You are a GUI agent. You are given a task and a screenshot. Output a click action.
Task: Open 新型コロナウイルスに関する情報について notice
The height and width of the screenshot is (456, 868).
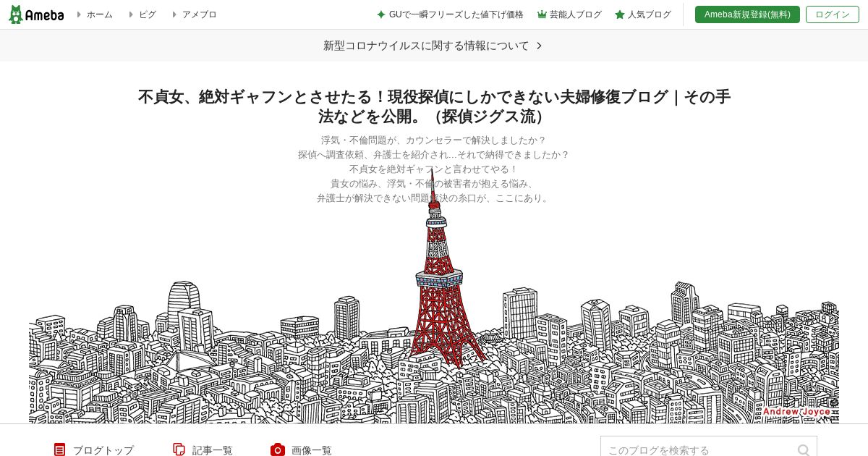(x=426, y=46)
